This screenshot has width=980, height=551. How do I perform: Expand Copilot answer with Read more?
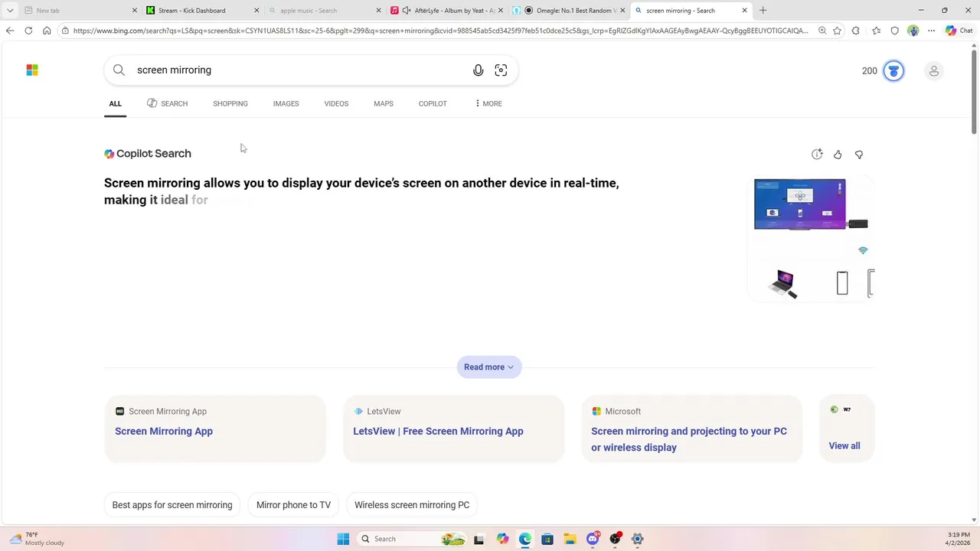pyautogui.click(x=489, y=367)
